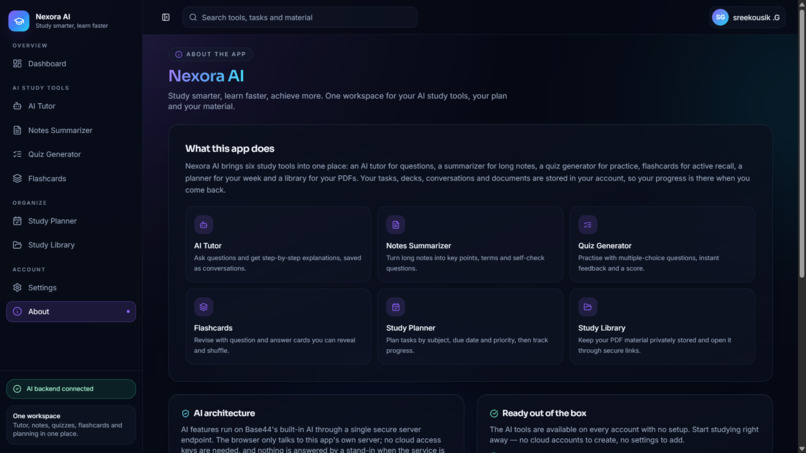806x453 pixels.
Task: Go to Notes Summarizer in sidebar
Action: (71, 130)
